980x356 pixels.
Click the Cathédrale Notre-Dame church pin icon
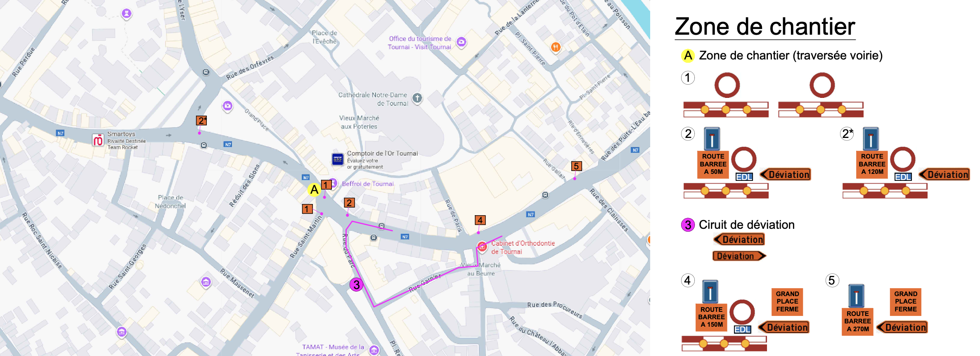[417, 98]
